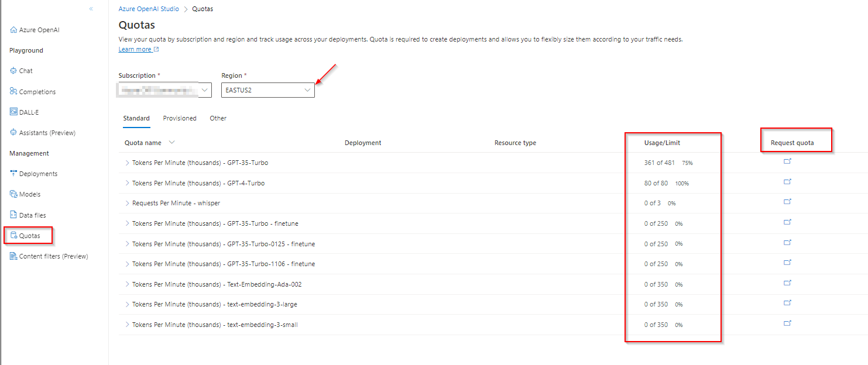Select Completions in the sidebar

[x=37, y=91]
